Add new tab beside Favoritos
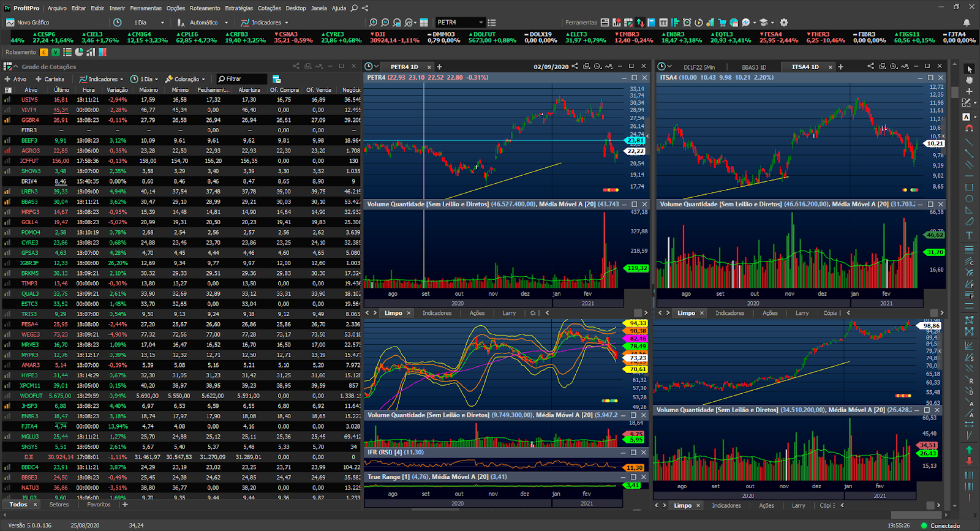 pos(125,505)
